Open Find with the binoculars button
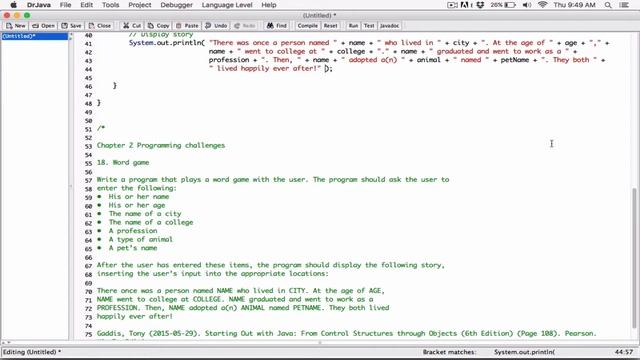Screen dimensions: 640x360 [x=277, y=26]
